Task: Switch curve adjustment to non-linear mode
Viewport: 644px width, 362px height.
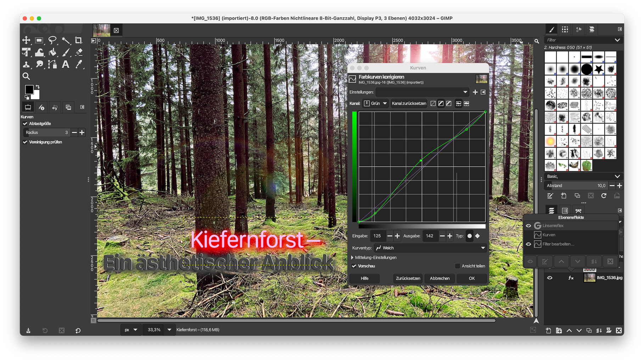Action: [441, 103]
